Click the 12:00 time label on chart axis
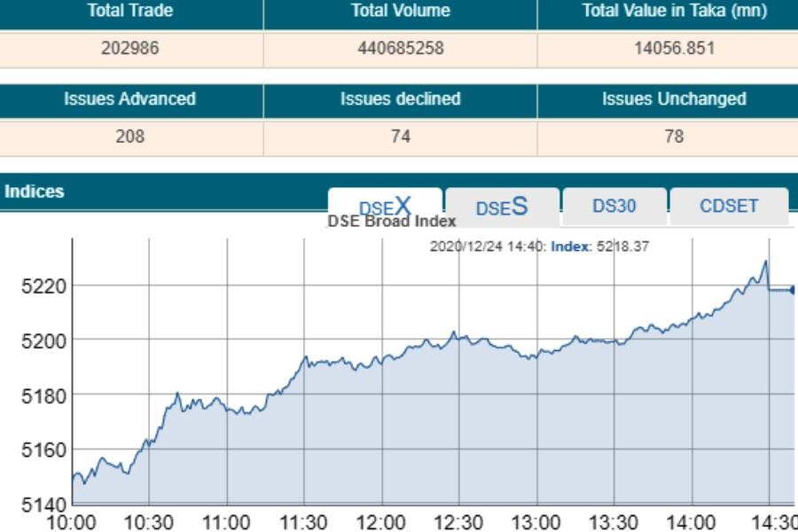798x532 pixels. point(381,522)
